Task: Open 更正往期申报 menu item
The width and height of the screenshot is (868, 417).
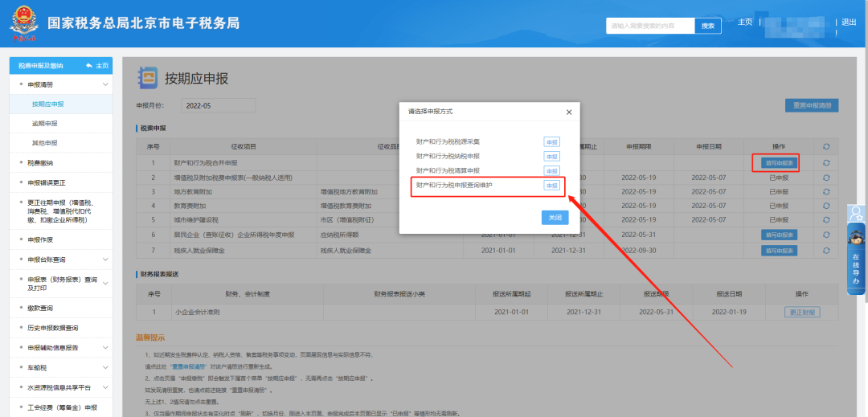Action: coord(61,211)
